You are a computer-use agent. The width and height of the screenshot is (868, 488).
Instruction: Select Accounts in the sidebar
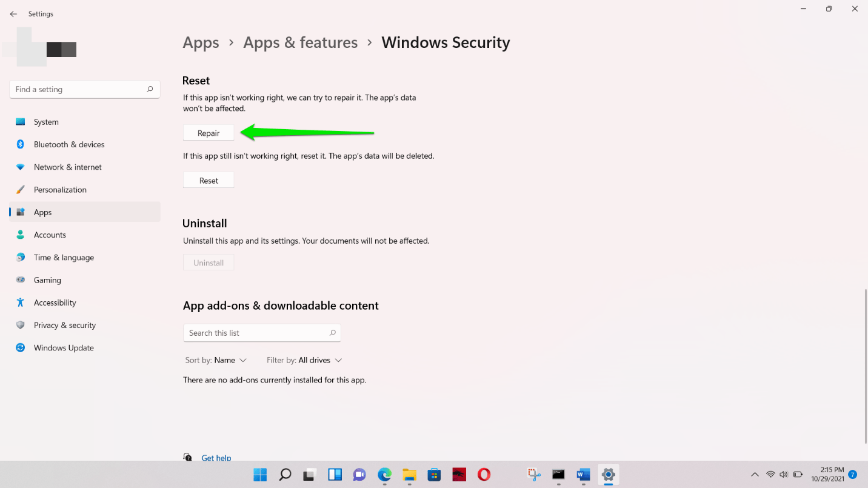50,235
